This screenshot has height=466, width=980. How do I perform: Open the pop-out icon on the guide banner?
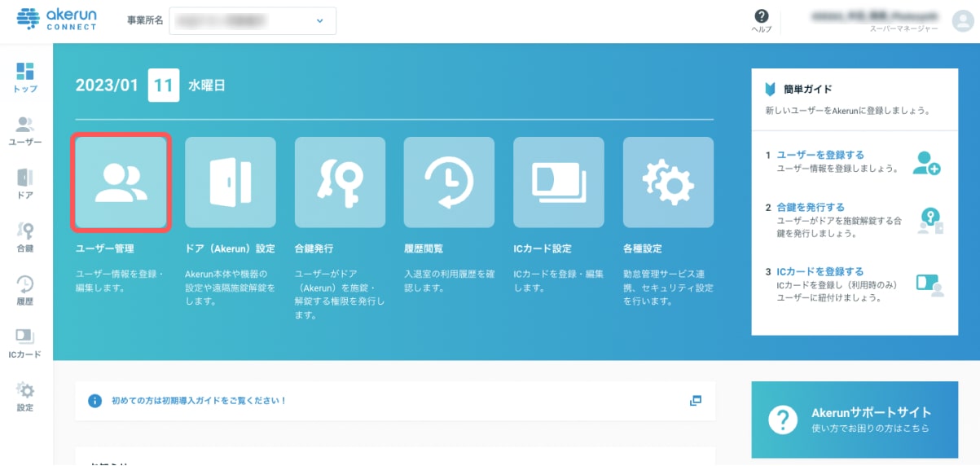tap(695, 401)
